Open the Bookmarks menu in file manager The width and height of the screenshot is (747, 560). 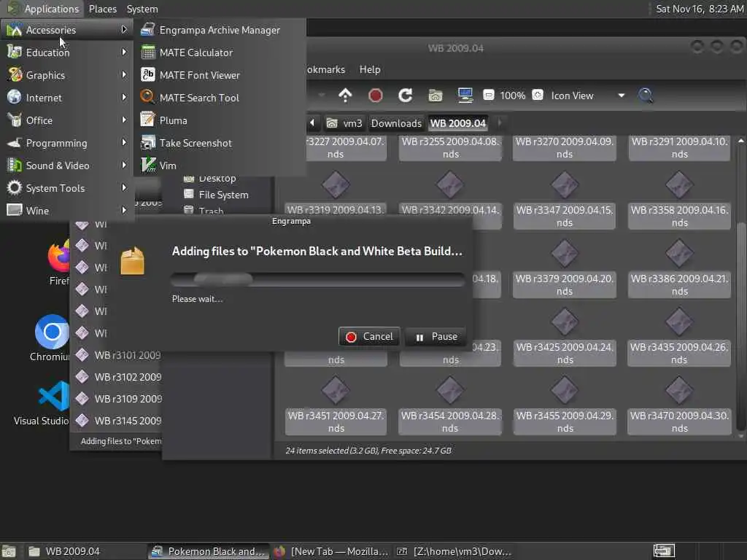326,69
